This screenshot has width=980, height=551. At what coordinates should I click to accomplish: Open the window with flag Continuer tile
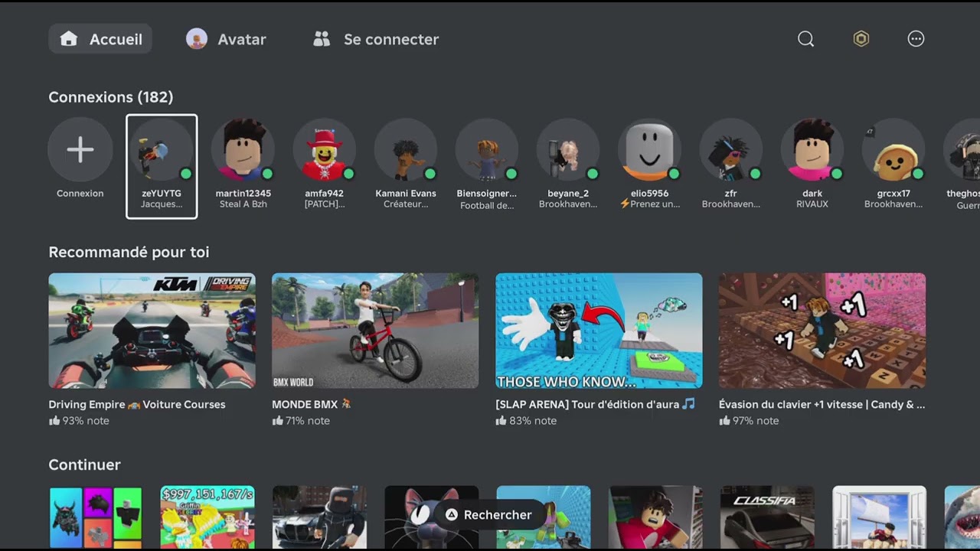tap(879, 518)
